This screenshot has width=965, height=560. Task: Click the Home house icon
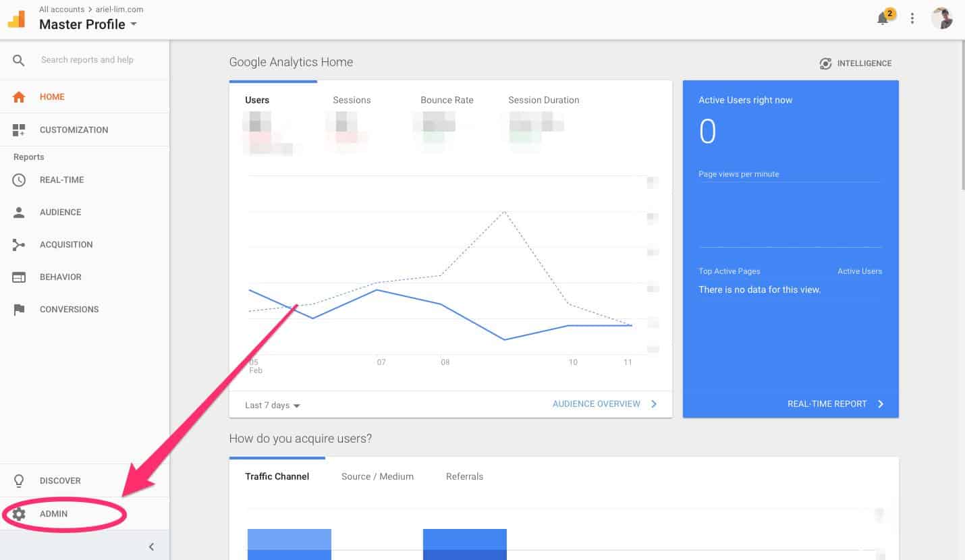pyautogui.click(x=19, y=96)
